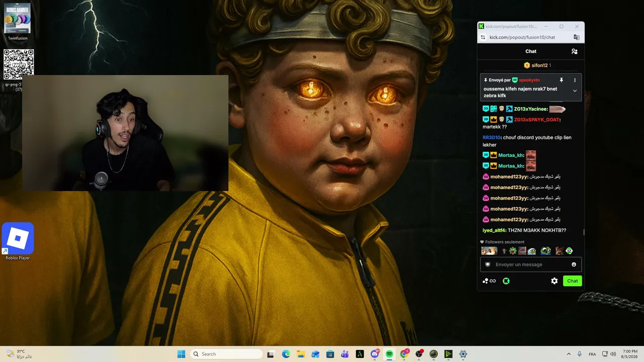Click username RR3D10 in chat
Screen dimensions: 644x362
[x=491, y=137]
